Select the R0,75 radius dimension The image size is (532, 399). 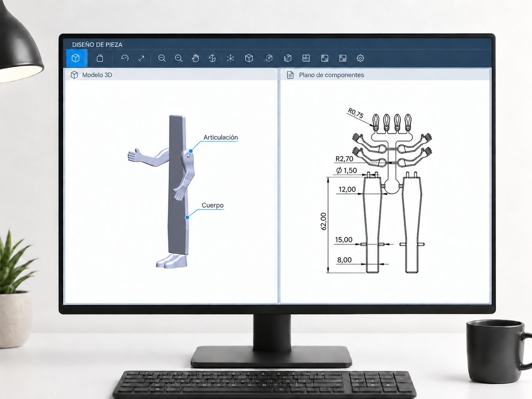356,113
